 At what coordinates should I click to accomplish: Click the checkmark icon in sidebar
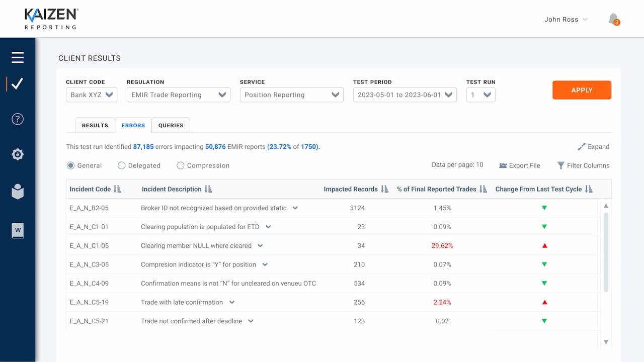pyautogui.click(x=18, y=83)
